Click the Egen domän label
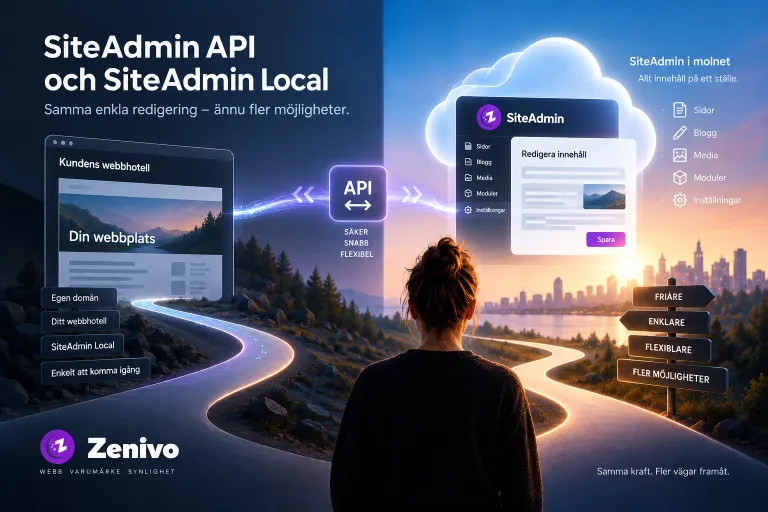 pos(79,298)
